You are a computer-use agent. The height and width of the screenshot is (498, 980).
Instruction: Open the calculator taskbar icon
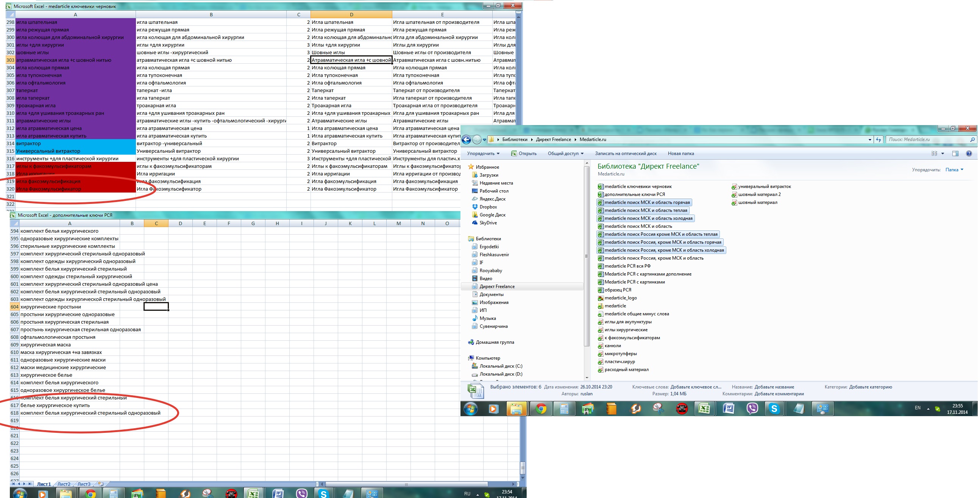[564, 409]
